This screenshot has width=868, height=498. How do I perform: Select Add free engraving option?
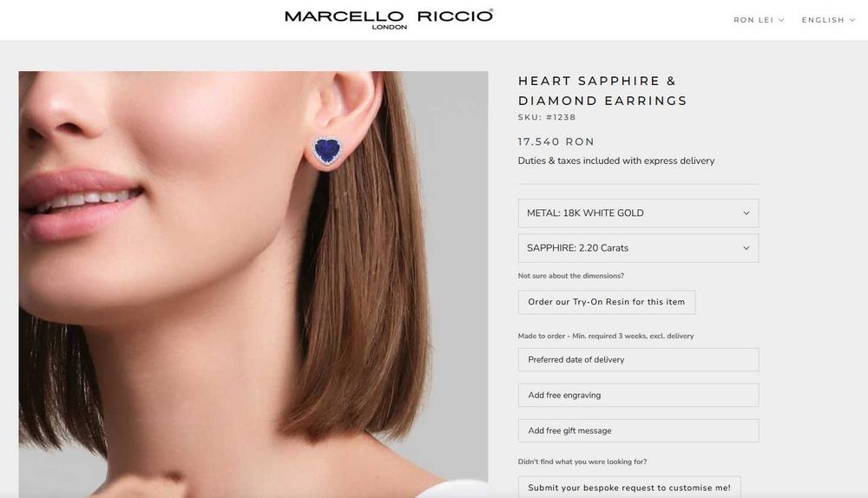pos(638,395)
